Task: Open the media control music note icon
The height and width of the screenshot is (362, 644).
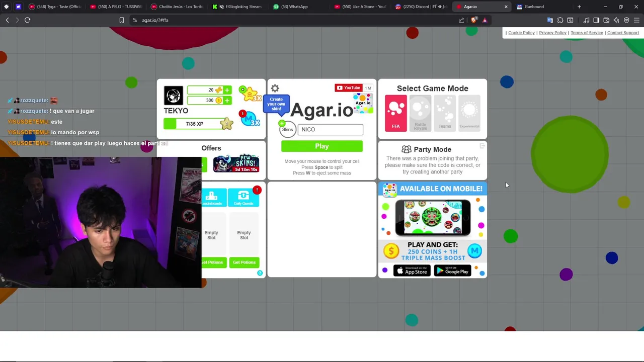Action: point(586,20)
